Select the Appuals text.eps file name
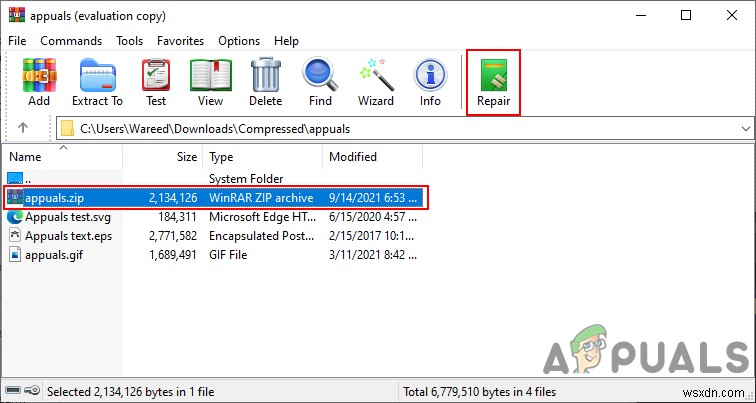Viewport: 756px width, 403px height. 68,236
